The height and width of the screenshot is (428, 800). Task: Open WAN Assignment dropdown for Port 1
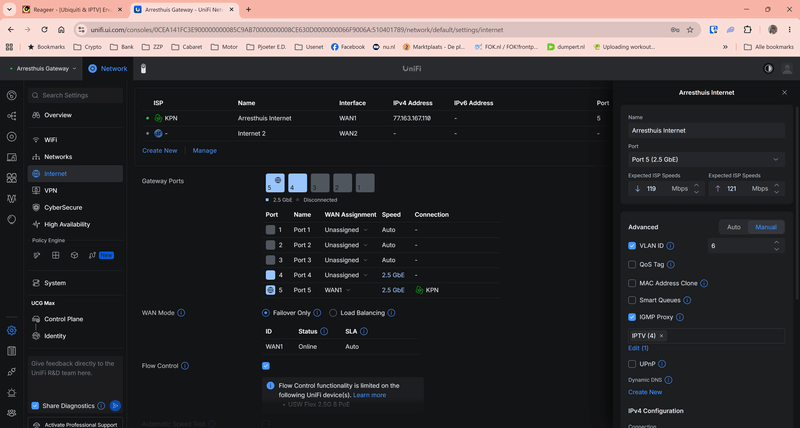click(346, 230)
